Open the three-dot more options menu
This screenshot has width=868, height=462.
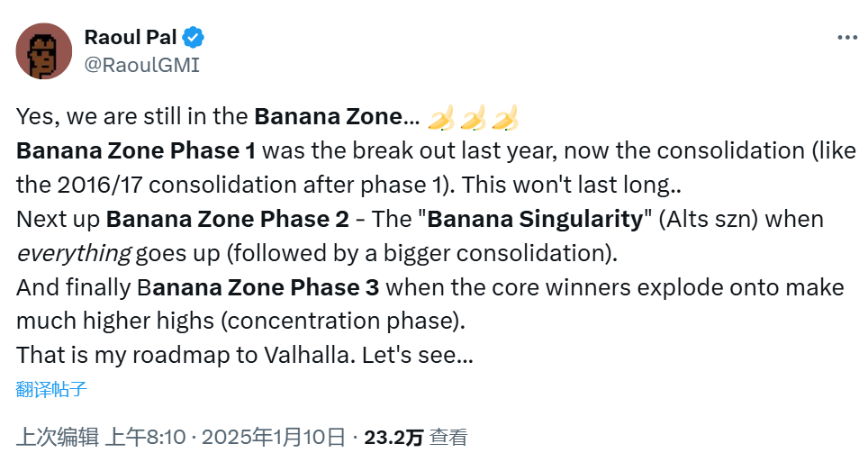coord(847,38)
